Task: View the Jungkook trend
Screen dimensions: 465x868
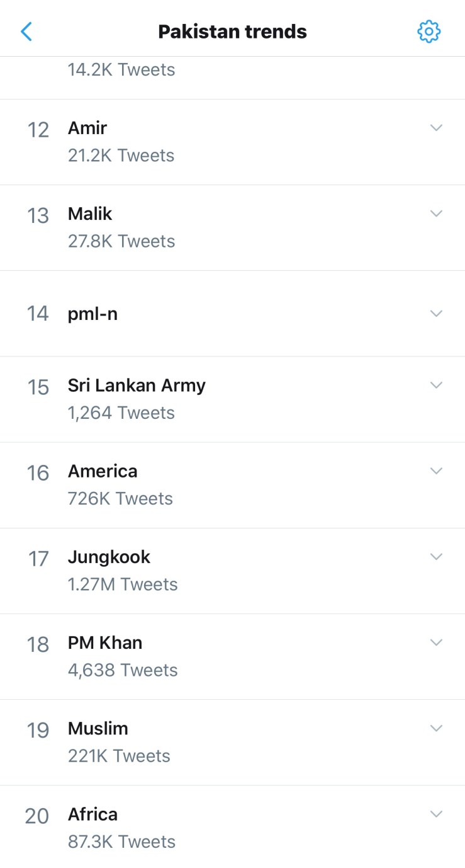Action: click(109, 557)
